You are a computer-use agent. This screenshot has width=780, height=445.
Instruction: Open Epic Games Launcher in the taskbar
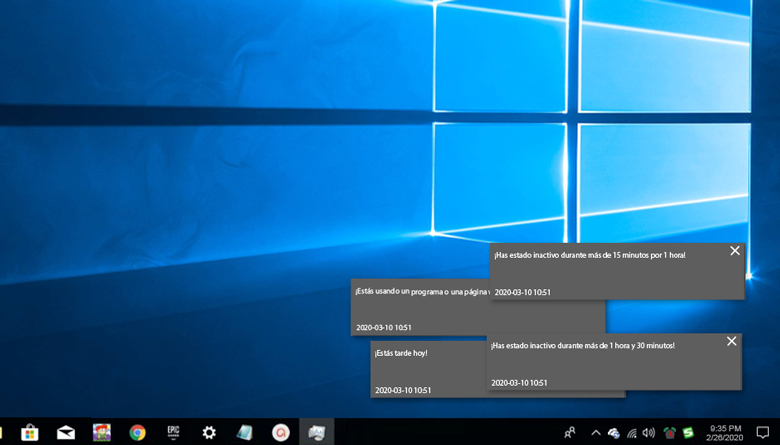pyautogui.click(x=173, y=432)
